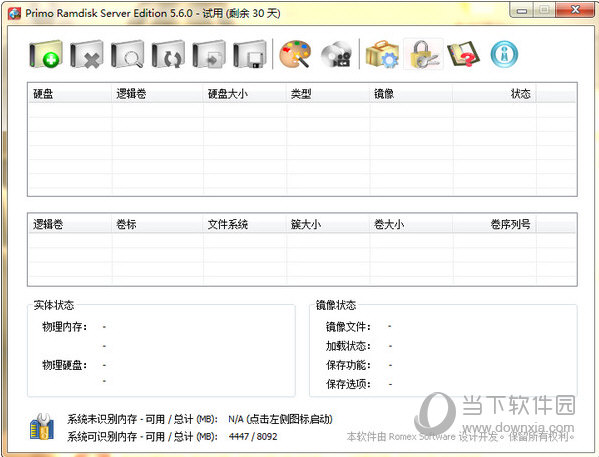Click the 保存选项 label

tap(348, 384)
